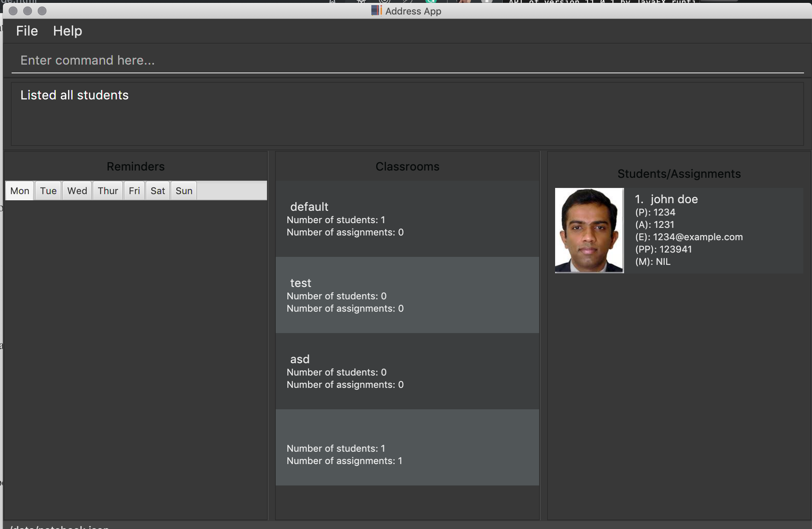Click the Listed all students result box
Screen dimensions: 812x529
pos(407,114)
